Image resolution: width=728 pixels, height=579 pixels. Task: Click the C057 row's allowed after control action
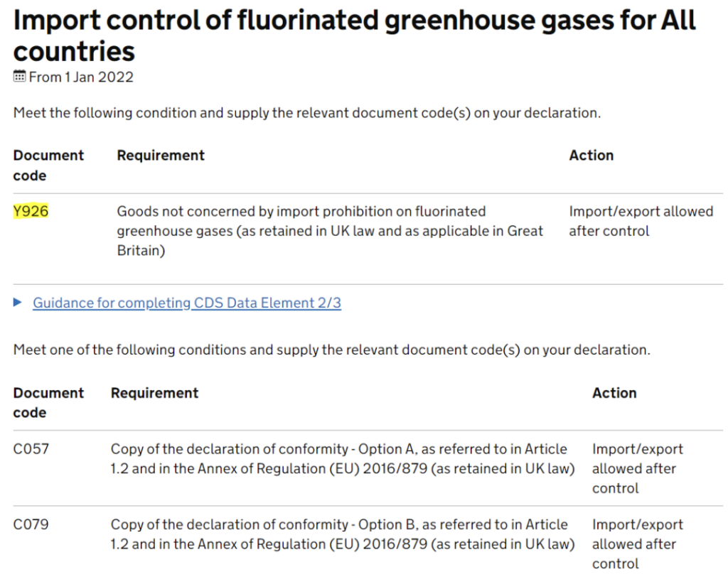click(x=638, y=469)
